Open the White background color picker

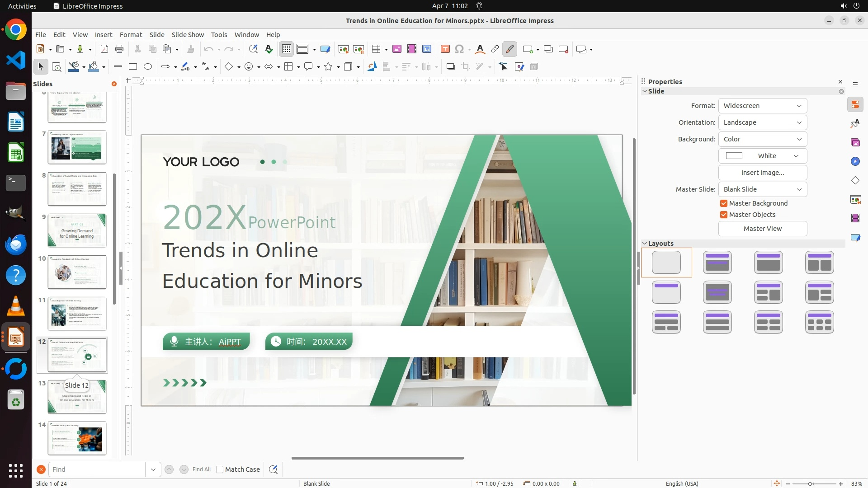(x=762, y=156)
